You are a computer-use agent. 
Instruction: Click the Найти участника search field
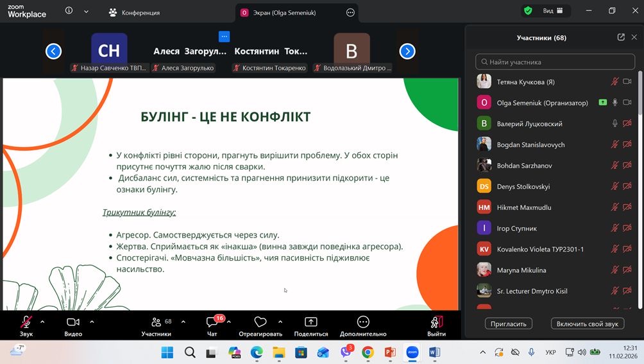pyautogui.click(x=555, y=62)
